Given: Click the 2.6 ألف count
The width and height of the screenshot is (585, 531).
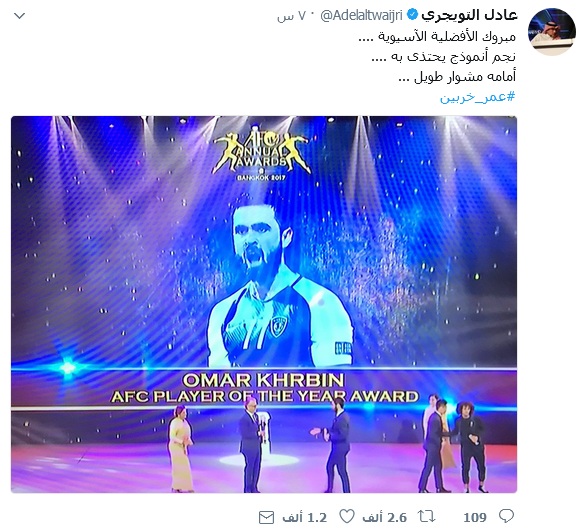Looking at the screenshot, I should [385, 517].
